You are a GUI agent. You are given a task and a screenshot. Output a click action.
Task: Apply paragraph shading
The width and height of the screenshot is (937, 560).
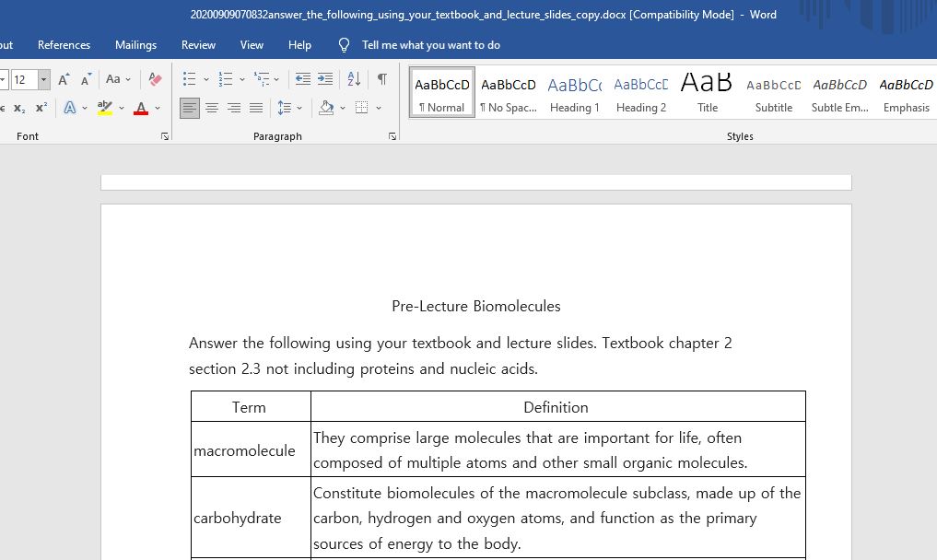click(x=326, y=108)
